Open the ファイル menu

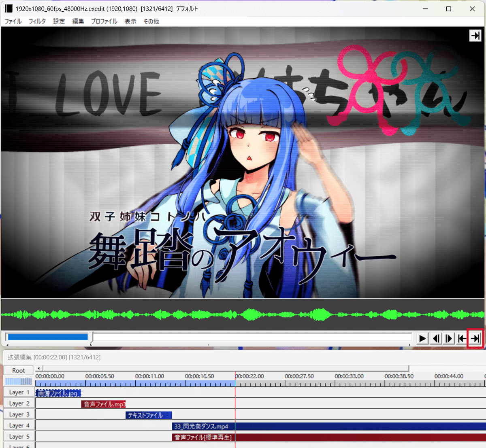pos(13,21)
